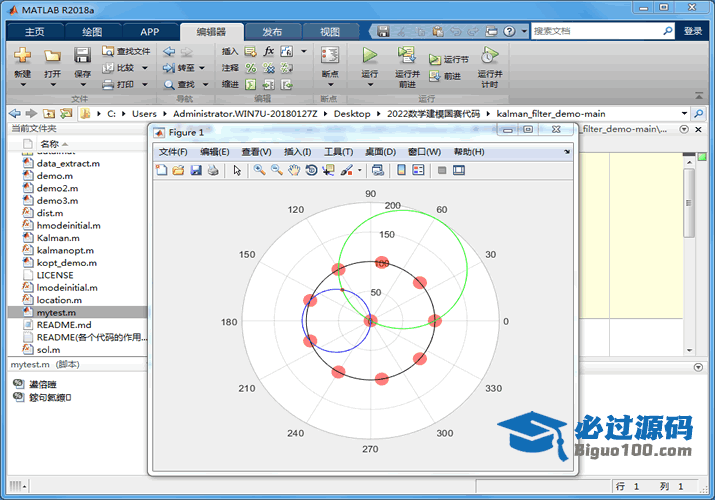This screenshot has width=715, height=500.
Task: Toggle Zoom In tool in Figure toolbar
Action: coord(259,170)
